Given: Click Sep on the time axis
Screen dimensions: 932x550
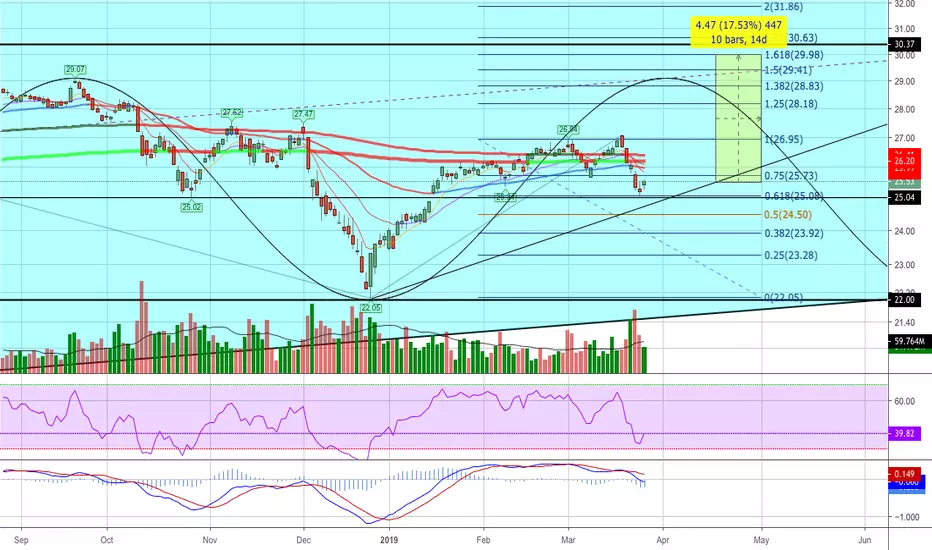Looking at the screenshot, I should pyautogui.click(x=21, y=540).
